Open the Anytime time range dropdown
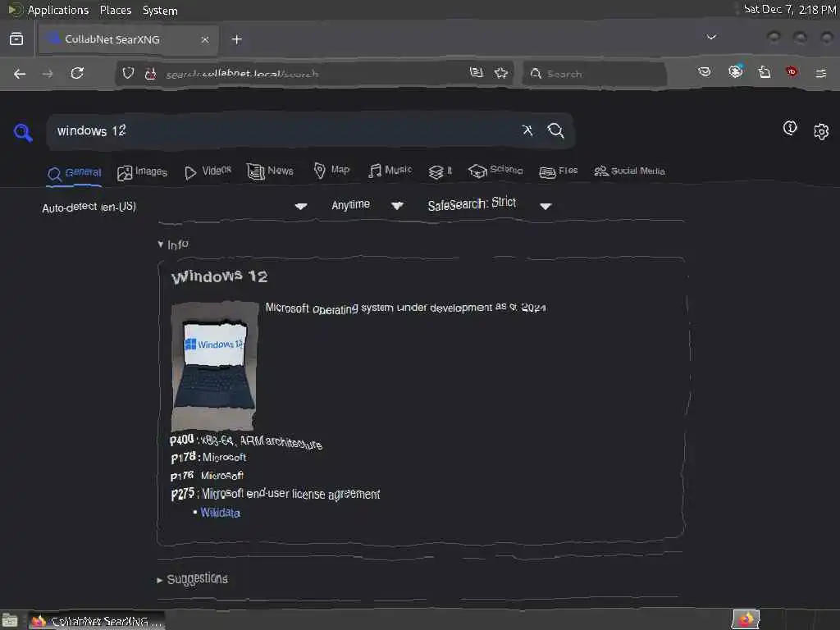The image size is (840, 630). pyautogui.click(x=367, y=205)
